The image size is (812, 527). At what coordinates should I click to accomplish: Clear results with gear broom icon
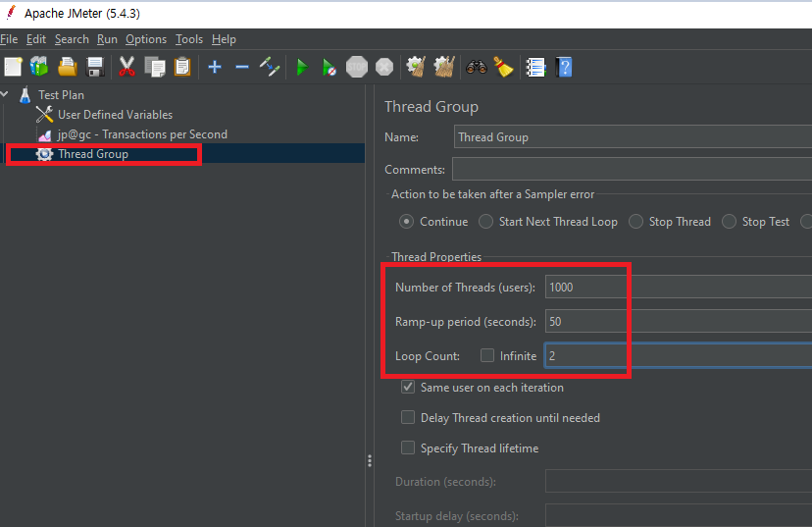click(x=416, y=67)
